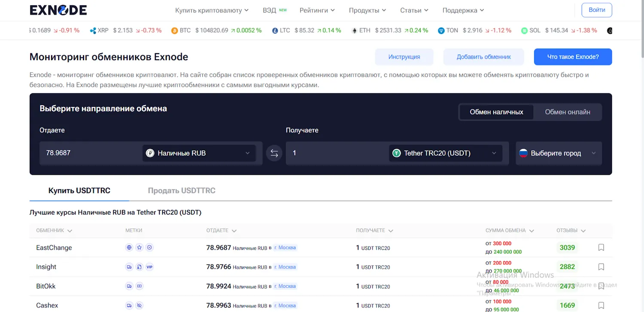The height and width of the screenshot is (312, 644).
Task: Click the 2882 reviews count for Insight
Action: (x=567, y=267)
